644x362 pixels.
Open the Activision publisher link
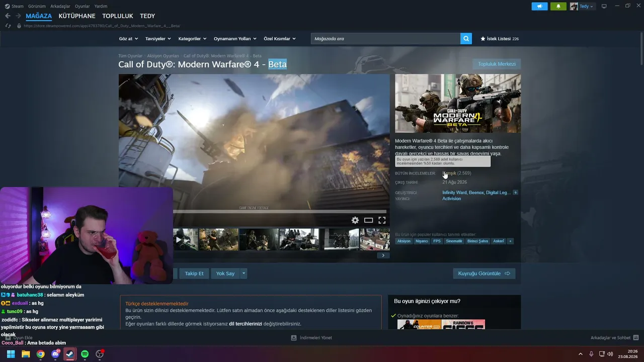coord(451,199)
